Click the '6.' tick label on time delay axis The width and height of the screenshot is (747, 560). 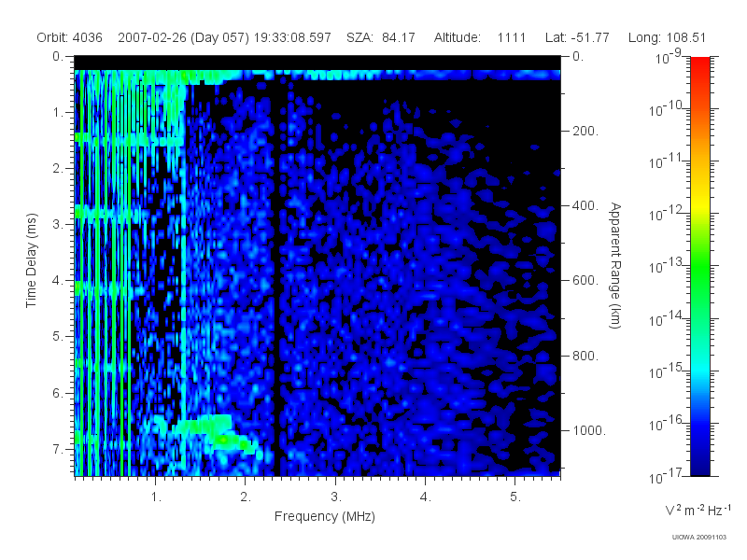tap(58, 393)
